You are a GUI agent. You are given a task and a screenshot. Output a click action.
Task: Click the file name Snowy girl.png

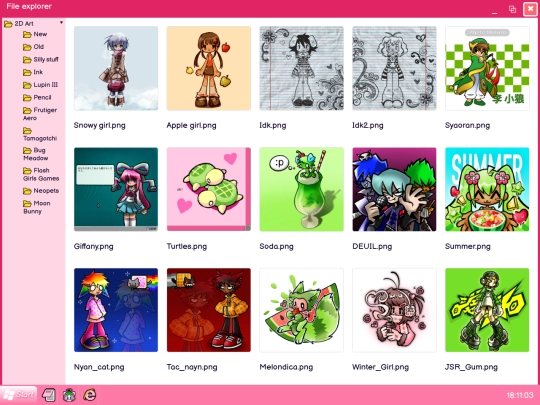point(100,125)
